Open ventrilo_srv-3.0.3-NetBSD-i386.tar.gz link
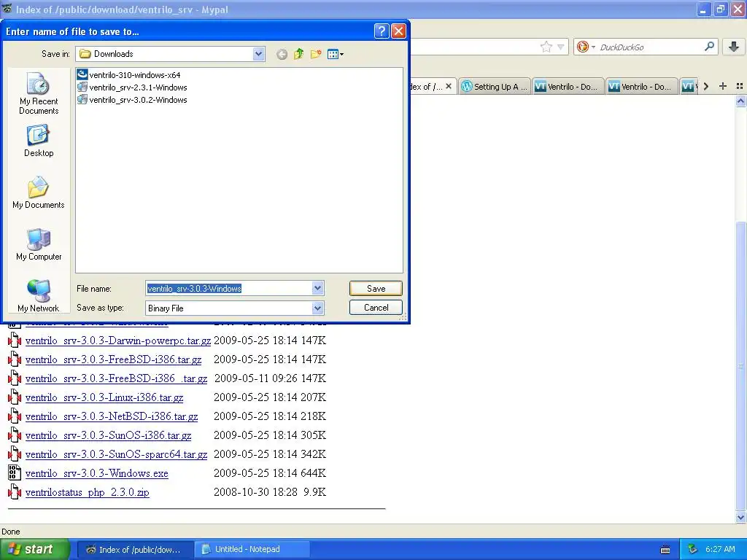Image resolution: width=747 pixels, height=560 pixels. [x=112, y=416]
